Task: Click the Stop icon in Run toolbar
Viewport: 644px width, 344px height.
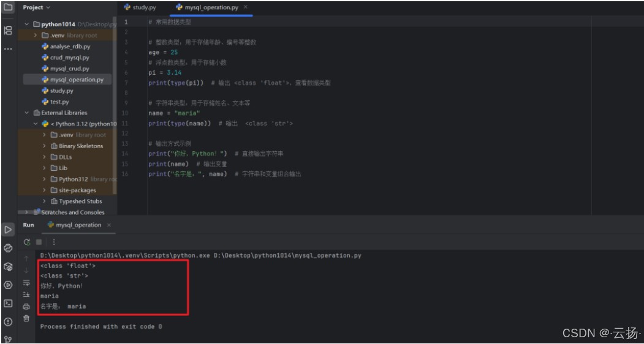Action: 39,242
